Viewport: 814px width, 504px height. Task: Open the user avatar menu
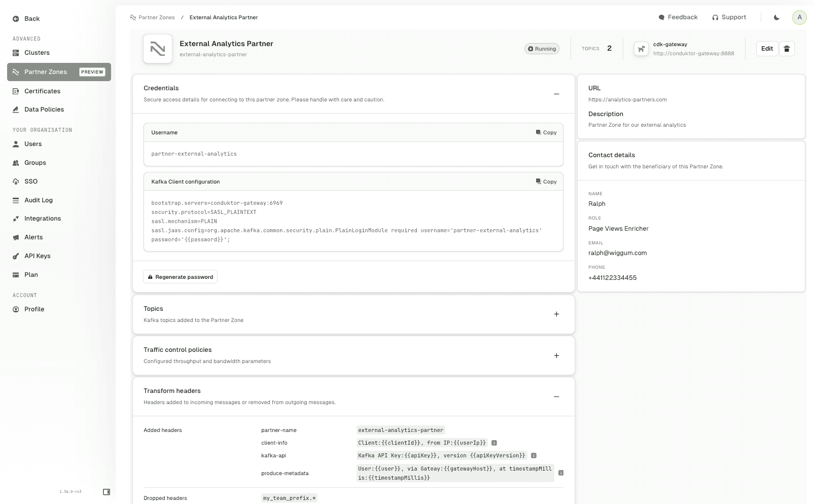799,17
